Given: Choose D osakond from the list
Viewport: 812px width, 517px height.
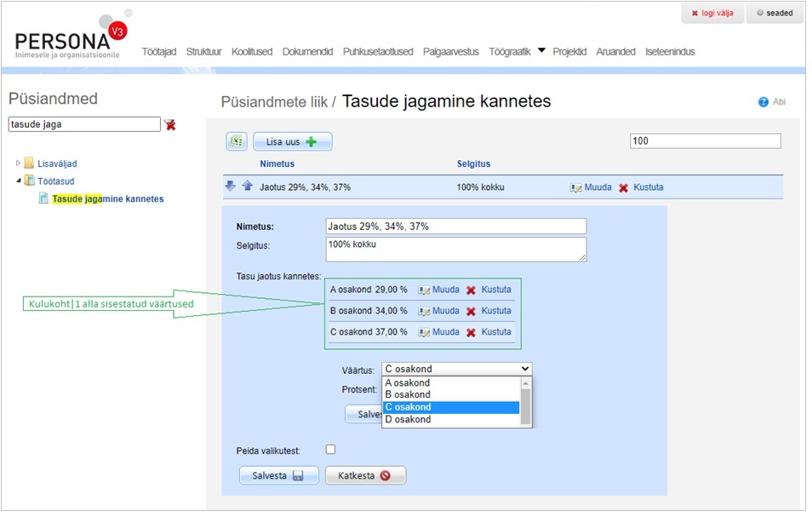Looking at the screenshot, I should [x=408, y=419].
